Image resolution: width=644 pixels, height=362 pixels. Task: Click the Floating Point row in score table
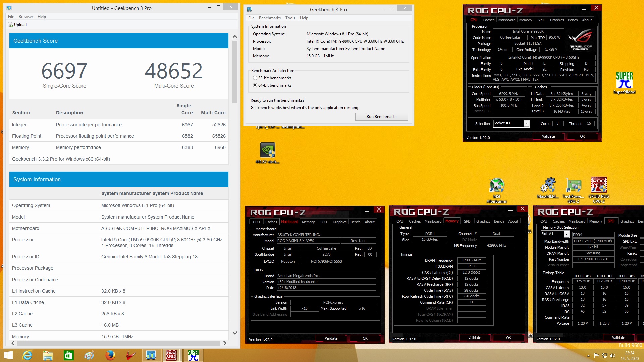point(119,136)
